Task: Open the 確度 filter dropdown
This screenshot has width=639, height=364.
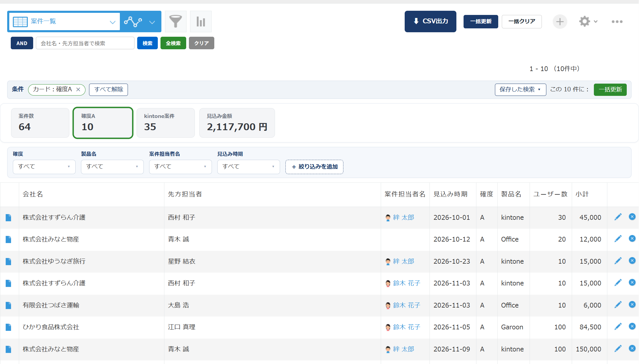Action: point(44,167)
